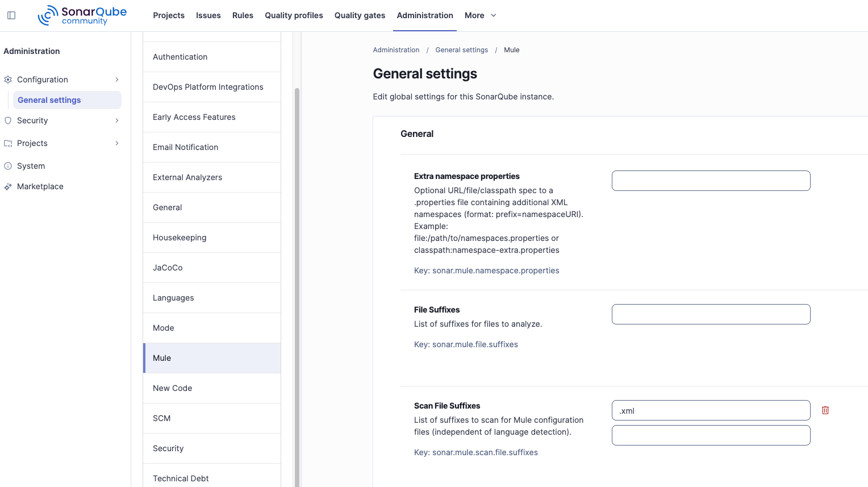
Task: Click the Scan File Suffixes label
Action: click(447, 406)
